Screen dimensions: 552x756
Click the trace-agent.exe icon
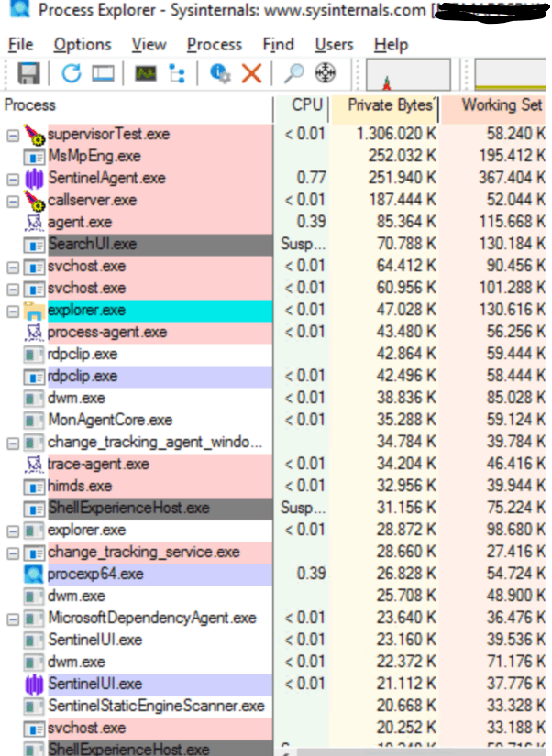tap(34, 465)
